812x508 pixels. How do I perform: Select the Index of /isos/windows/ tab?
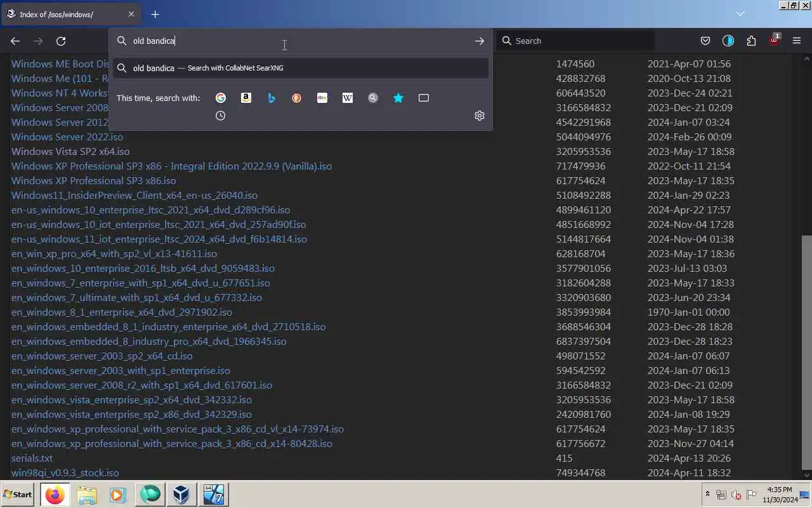(x=71, y=14)
